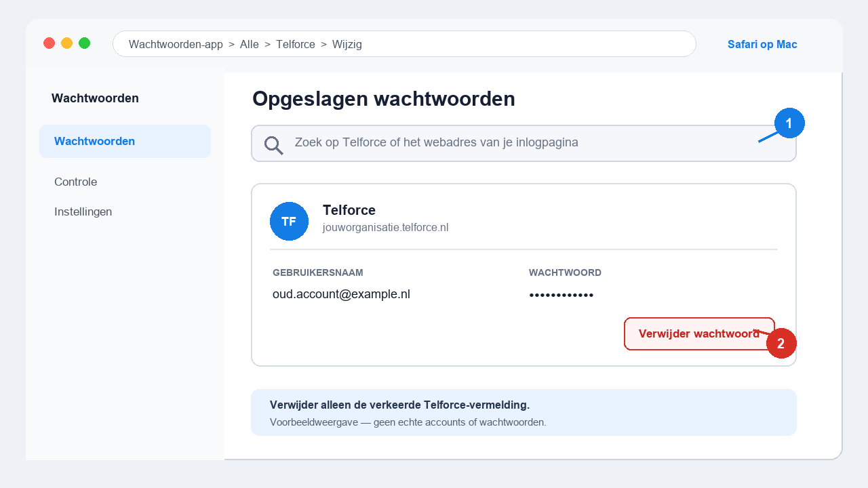
Task: Click the jouworganisatie.telforce.nl address
Action: (x=385, y=228)
